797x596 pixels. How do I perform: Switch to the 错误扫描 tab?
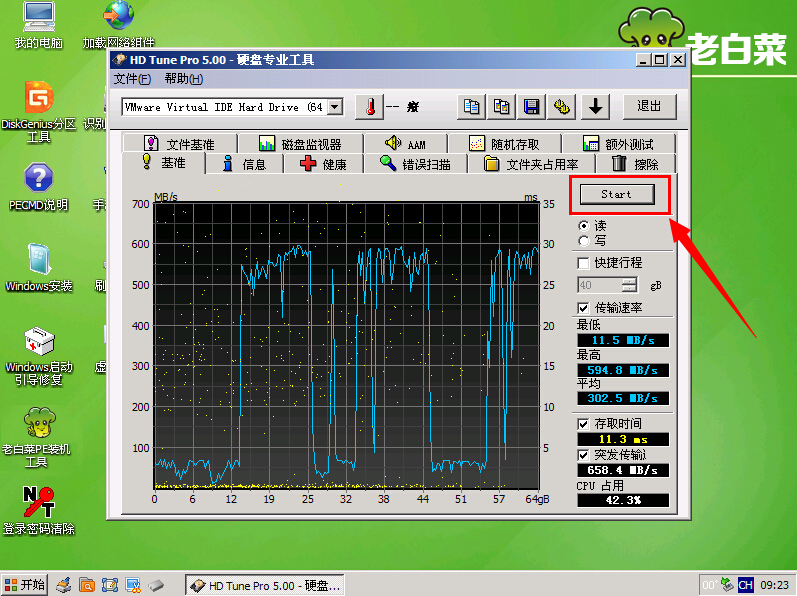(415, 164)
